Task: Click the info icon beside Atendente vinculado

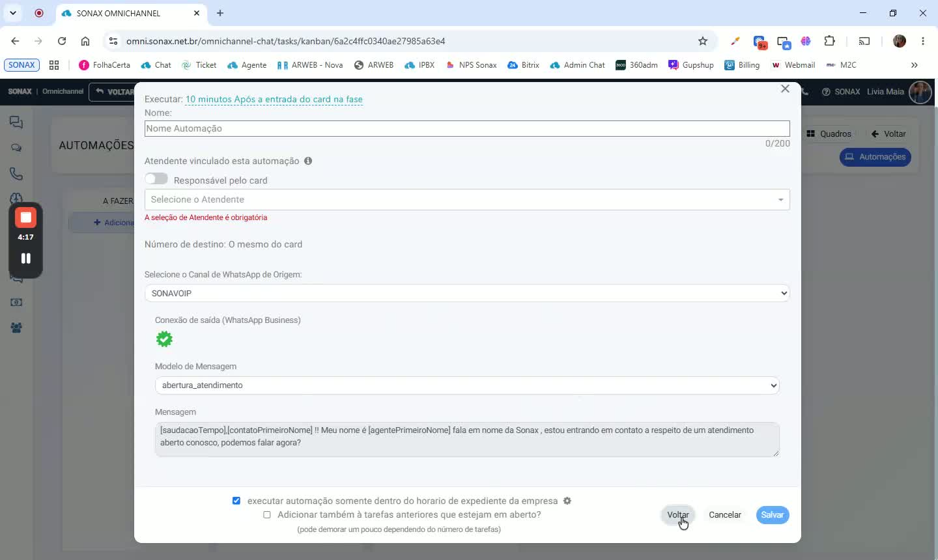Action: (308, 161)
